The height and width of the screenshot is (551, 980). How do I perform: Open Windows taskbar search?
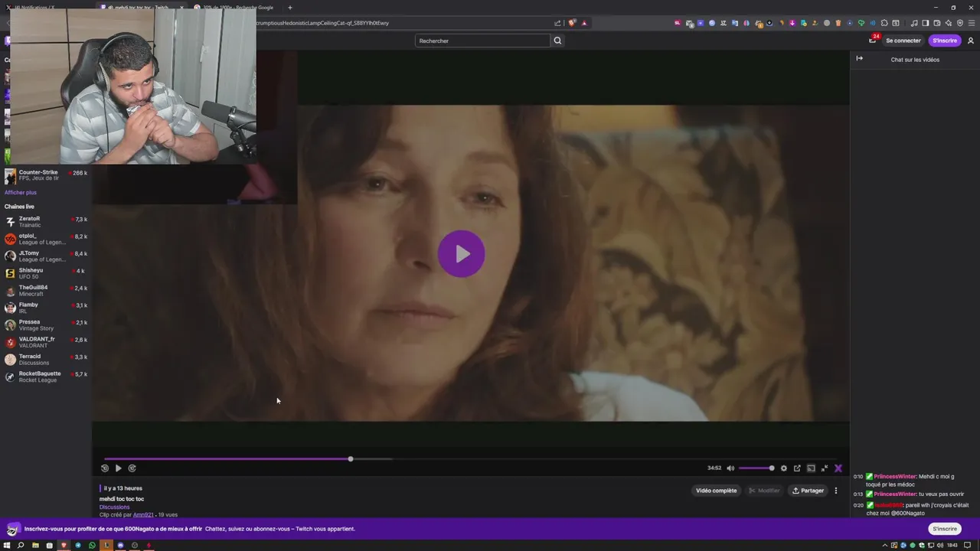(x=21, y=546)
